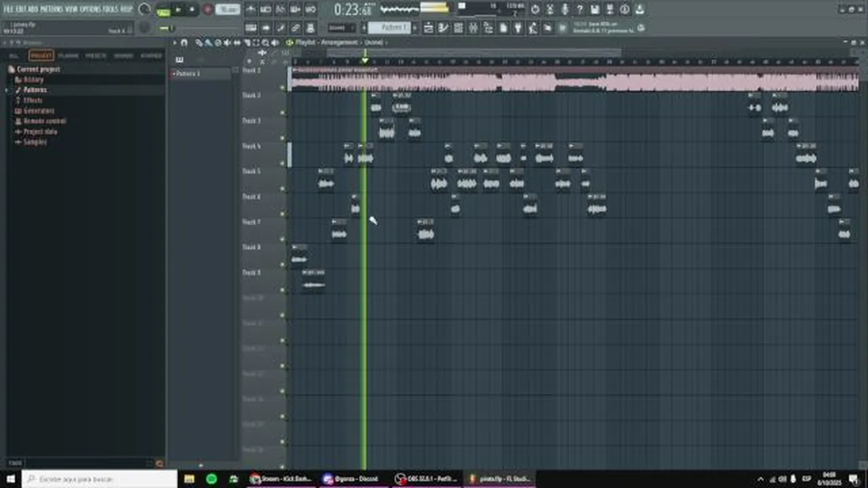Toggle the green mute light on Track 3
This screenshot has width=868, height=488.
pyautogui.click(x=283, y=138)
